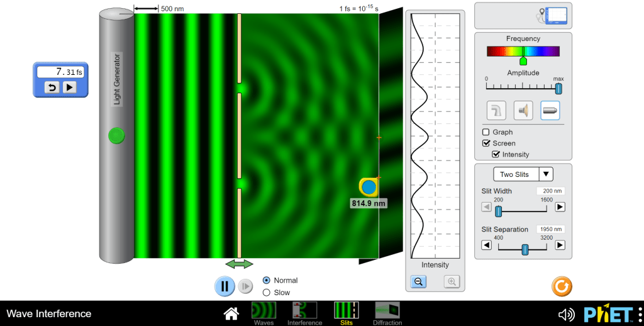Switch to the Waves screen tab
Screen dimensions: 644x326
click(x=264, y=313)
